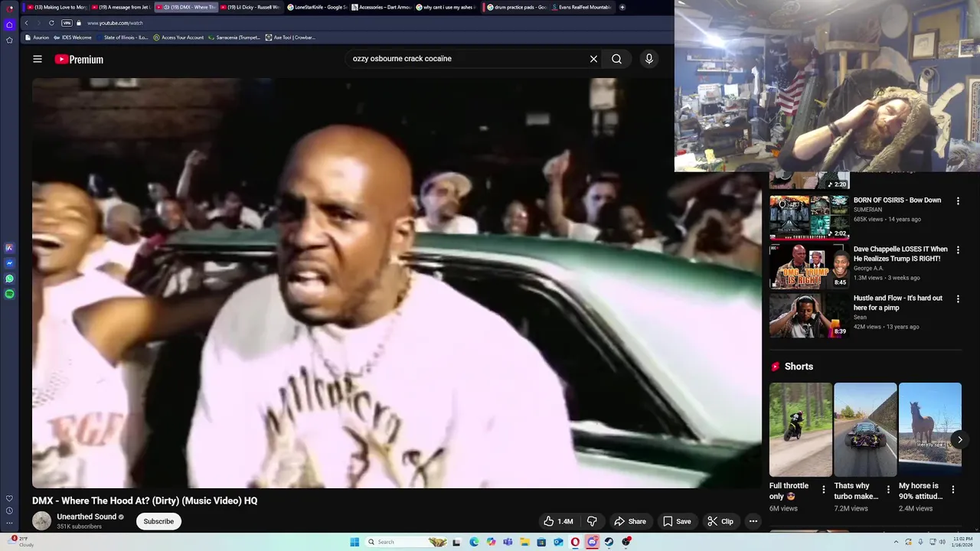This screenshot has width=980, height=551.
Task: Open Spotify in the Opera sidebar
Action: click(9, 294)
